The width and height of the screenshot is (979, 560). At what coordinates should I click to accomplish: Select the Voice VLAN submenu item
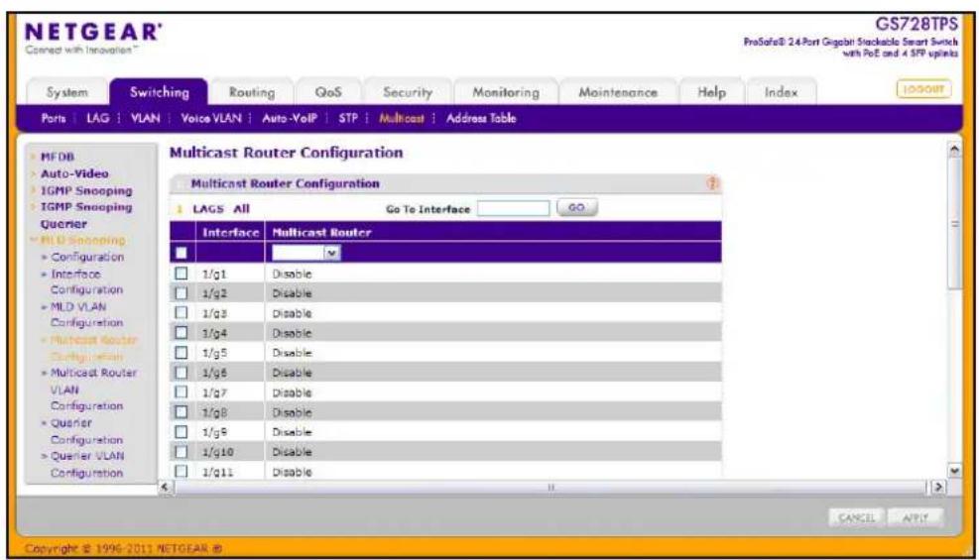[x=211, y=118]
